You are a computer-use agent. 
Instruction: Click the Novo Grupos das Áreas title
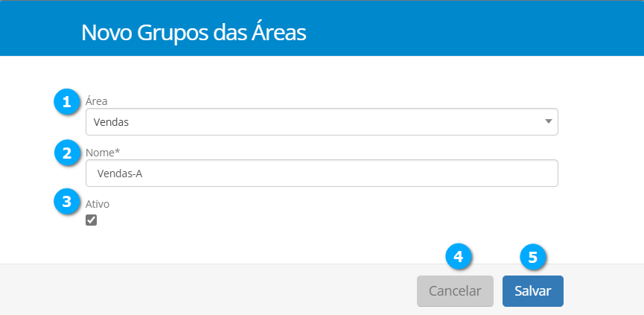(x=193, y=33)
